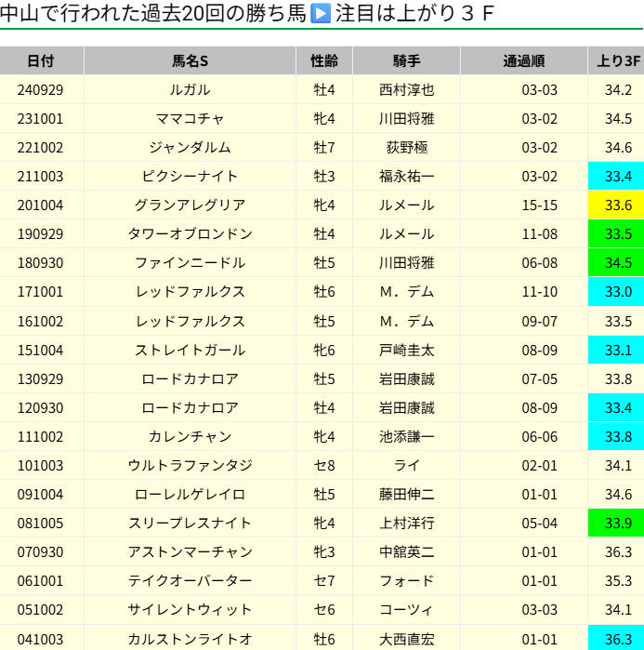Click jockey 戸崎圭太
The image size is (644, 650).
coord(406,350)
